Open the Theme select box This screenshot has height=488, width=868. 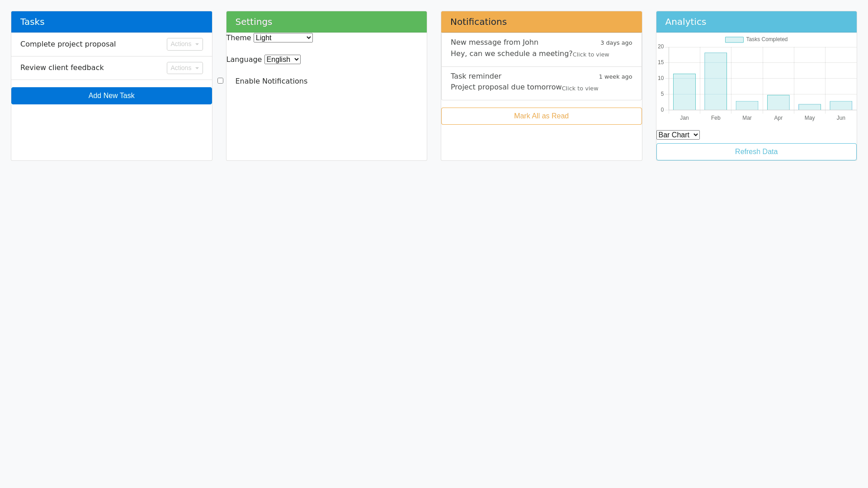tap(283, 38)
